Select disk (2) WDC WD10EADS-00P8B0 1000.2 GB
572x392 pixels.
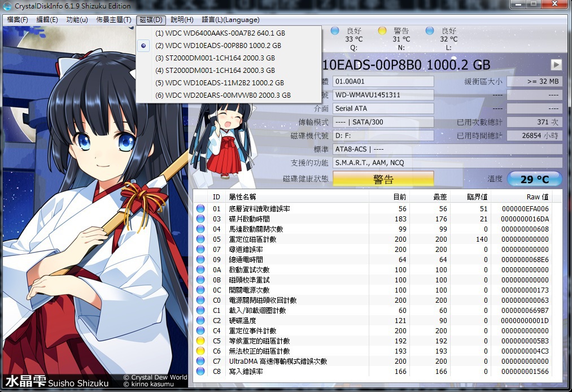229,46
